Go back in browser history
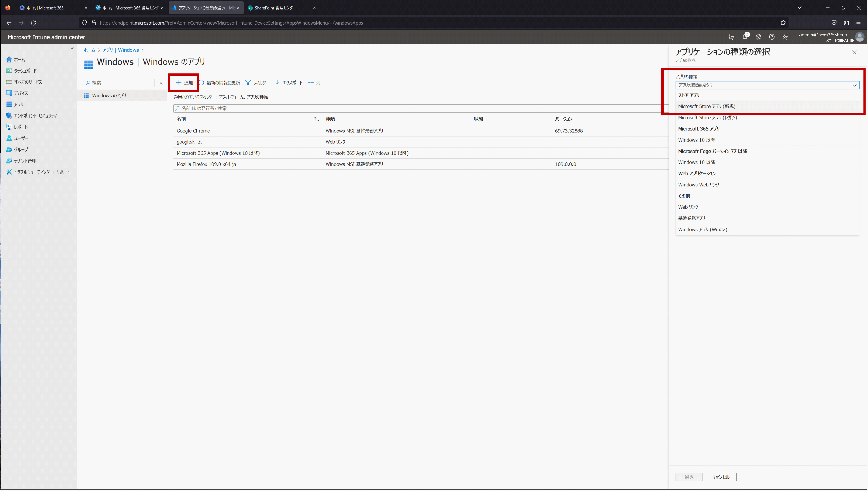Screen dimensions: 868x491 click(9, 23)
